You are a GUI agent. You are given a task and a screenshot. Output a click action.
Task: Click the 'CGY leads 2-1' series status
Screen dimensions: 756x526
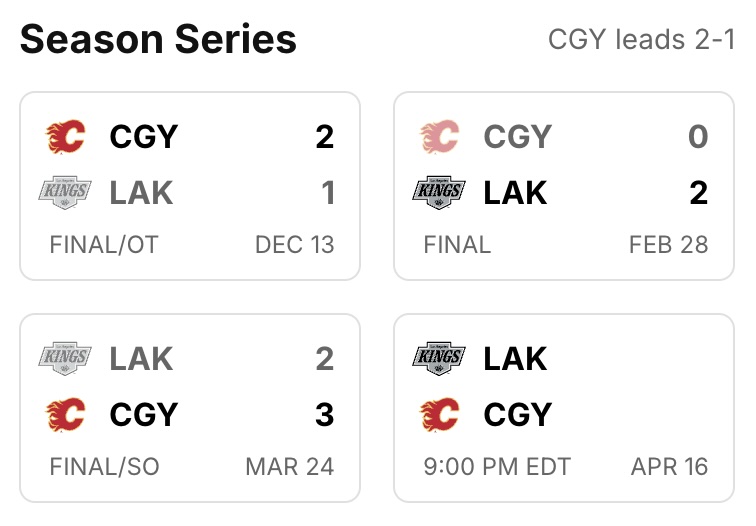(641, 40)
